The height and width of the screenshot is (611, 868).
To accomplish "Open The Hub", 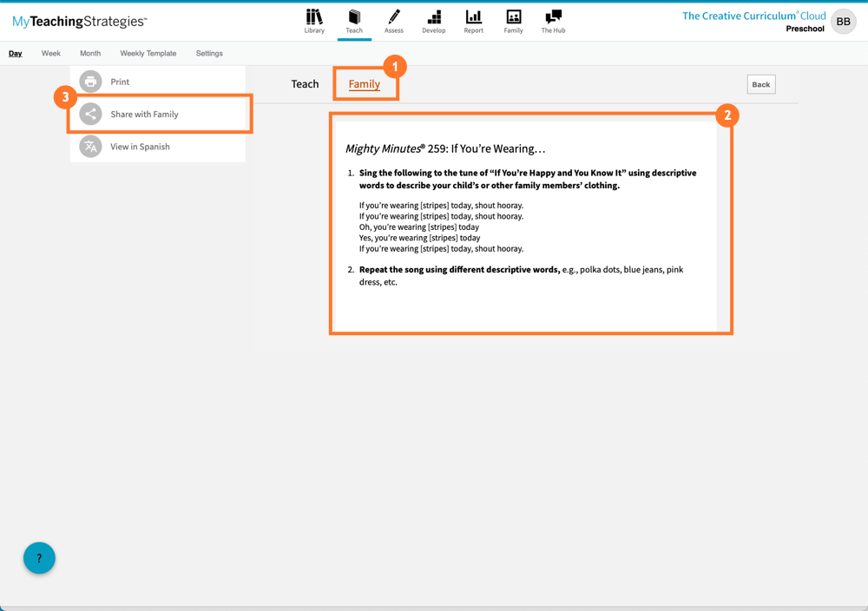I will [x=553, y=21].
